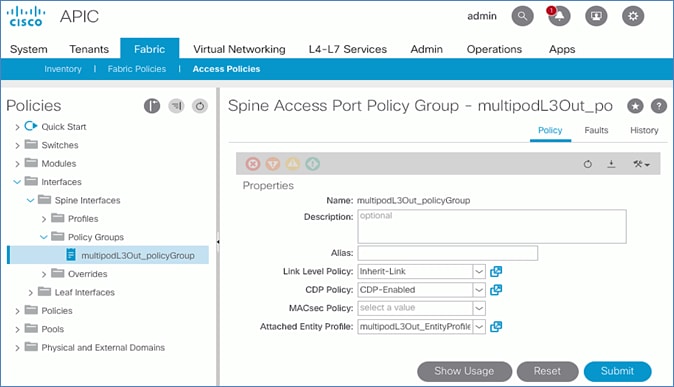674x387 pixels.
Task: Open the search magnifier icon in header
Action: click(x=522, y=16)
